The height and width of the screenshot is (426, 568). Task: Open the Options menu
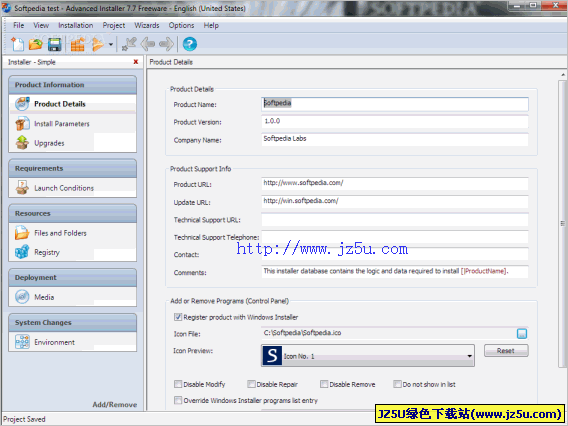pyautogui.click(x=181, y=25)
